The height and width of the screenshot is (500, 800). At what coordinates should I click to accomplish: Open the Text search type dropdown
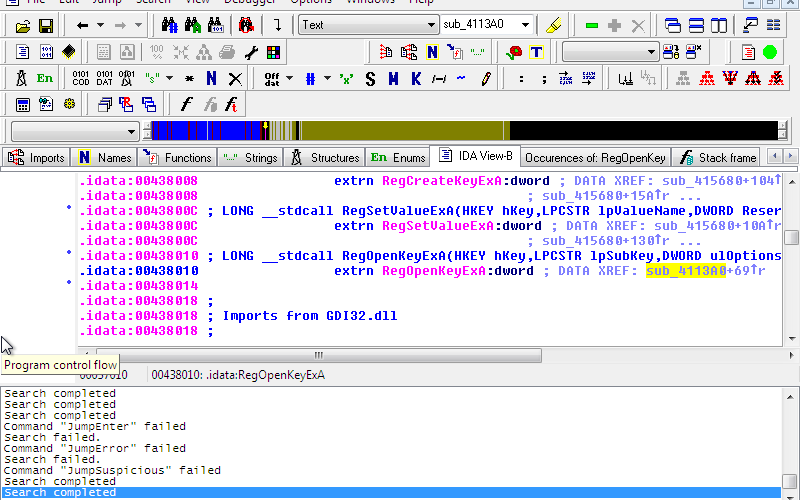(431, 25)
